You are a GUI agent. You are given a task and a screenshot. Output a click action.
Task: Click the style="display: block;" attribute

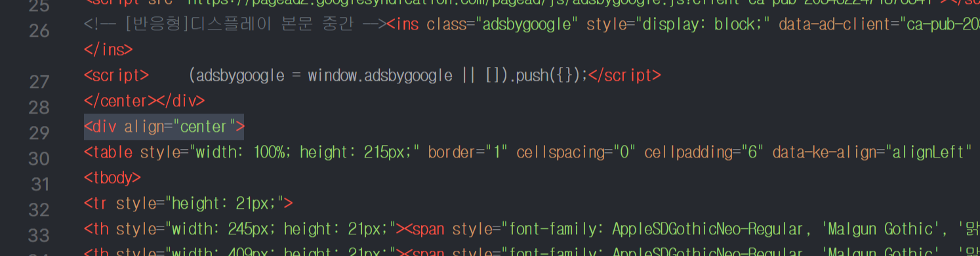point(678,24)
